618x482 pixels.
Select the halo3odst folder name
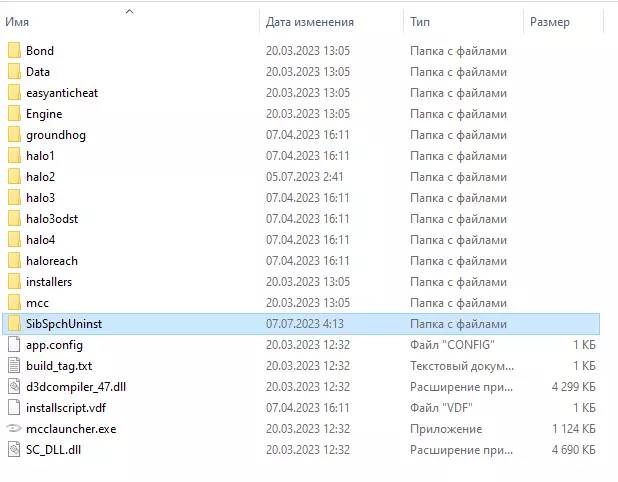[x=52, y=219]
